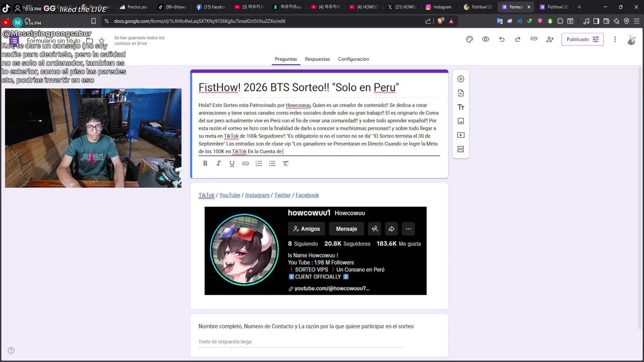The width and height of the screenshot is (644, 362).
Task: Follow the Facebook link in form
Action: [x=307, y=195]
